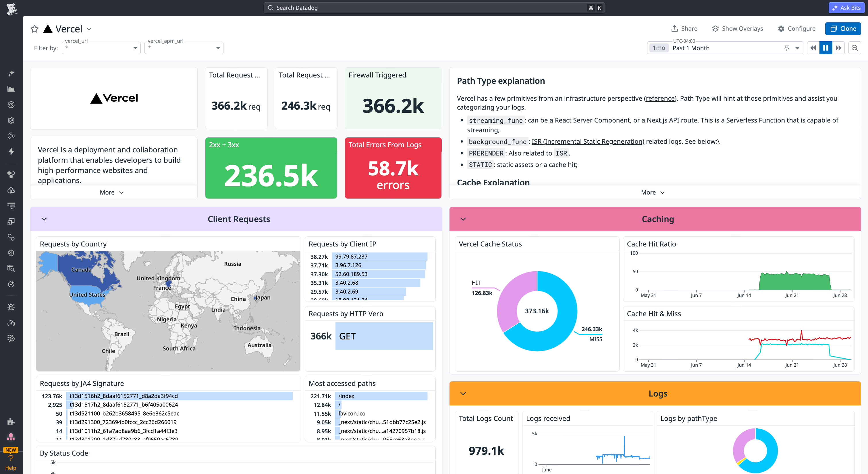
Task: Open the sparkle icon in sidebar
Action: tap(11, 73)
